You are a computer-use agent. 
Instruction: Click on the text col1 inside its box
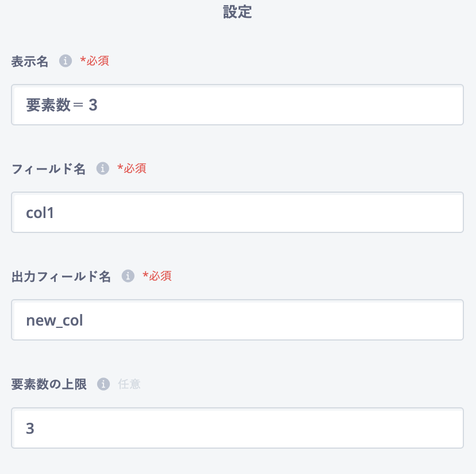coord(40,213)
